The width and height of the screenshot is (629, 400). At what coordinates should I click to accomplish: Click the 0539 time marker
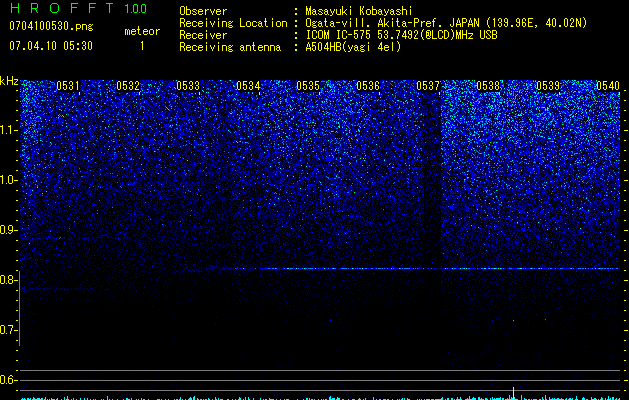coord(548,85)
